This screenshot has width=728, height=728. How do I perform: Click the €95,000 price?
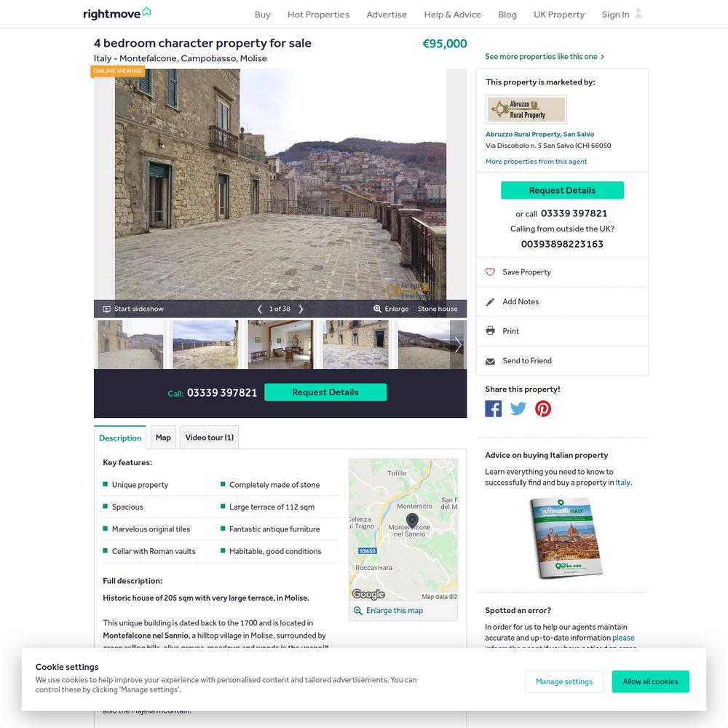pyautogui.click(x=444, y=44)
